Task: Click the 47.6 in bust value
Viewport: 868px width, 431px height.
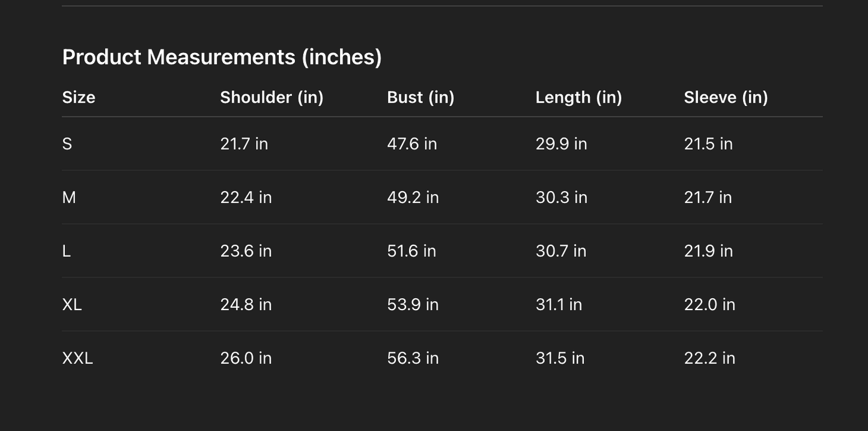Action: 412,144
